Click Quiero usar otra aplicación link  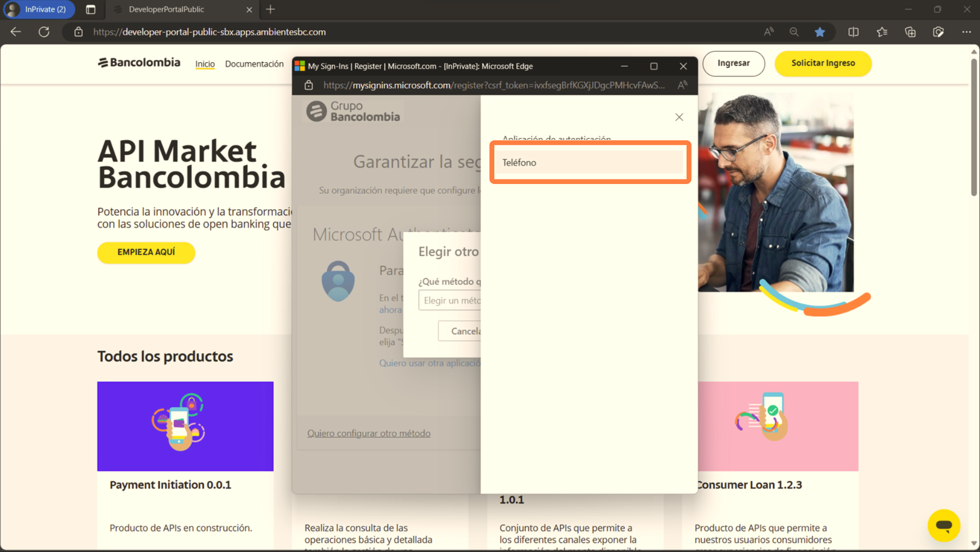(x=430, y=363)
